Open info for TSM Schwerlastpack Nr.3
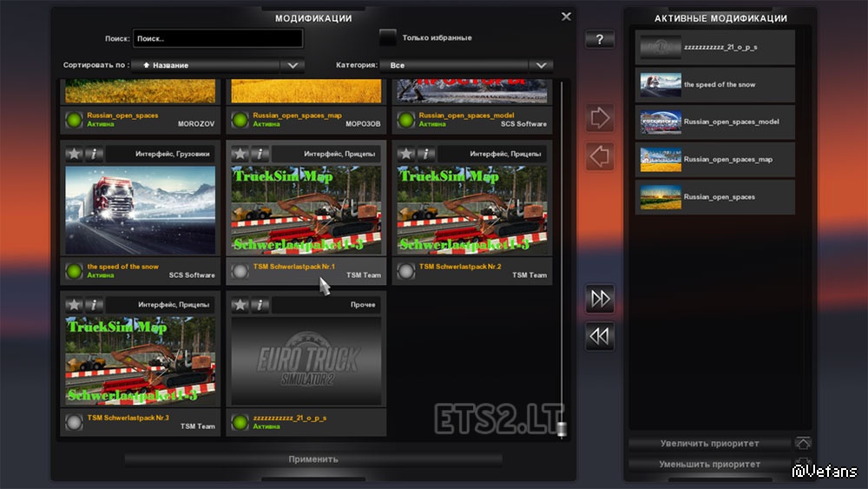This screenshot has height=489, width=868. (94, 305)
